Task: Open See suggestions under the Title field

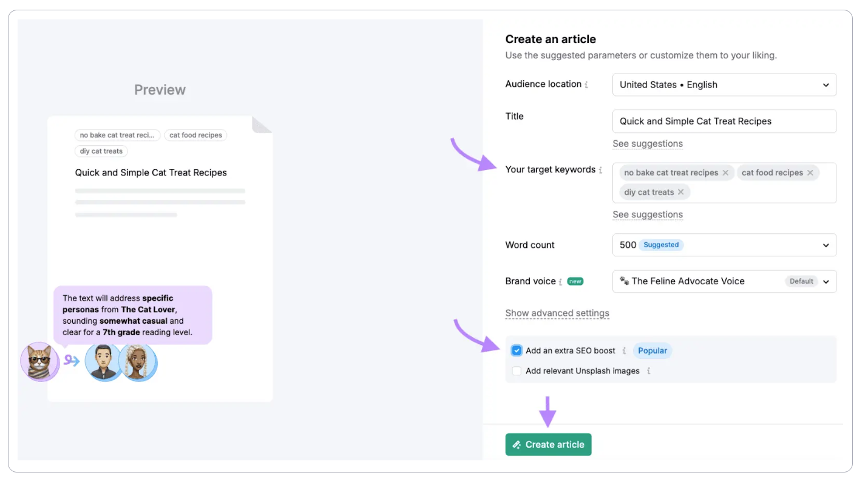Action: click(648, 143)
